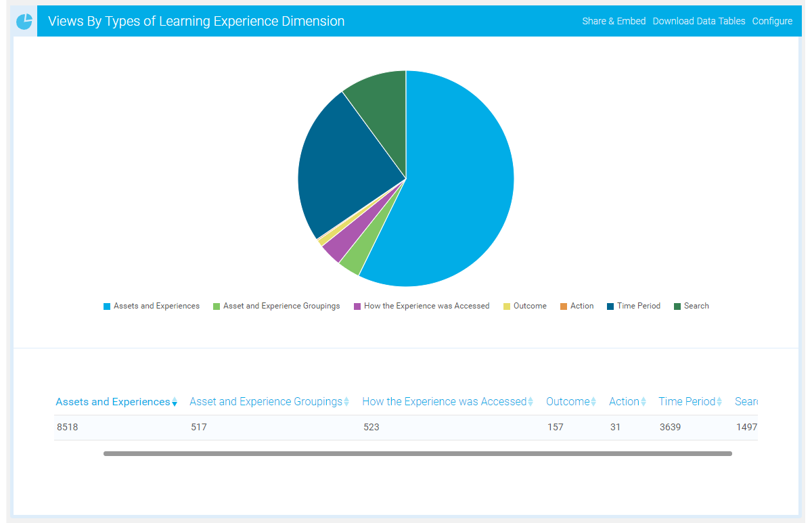Click the sort arrows on 'Asset and Experience Groupings' header

click(348, 401)
